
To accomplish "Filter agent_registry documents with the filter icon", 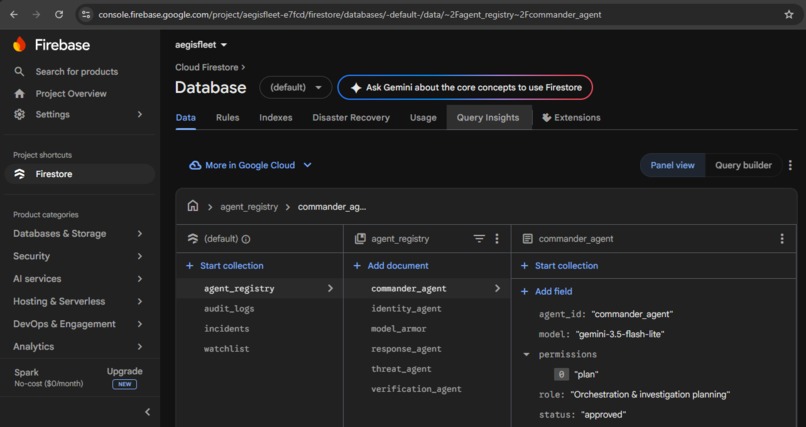I will click(479, 238).
